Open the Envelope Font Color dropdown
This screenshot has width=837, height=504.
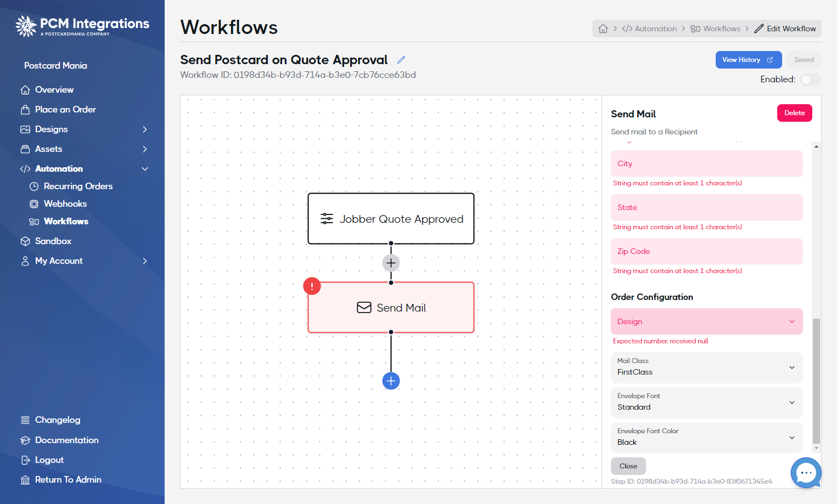pyautogui.click(x=706, y=437)
